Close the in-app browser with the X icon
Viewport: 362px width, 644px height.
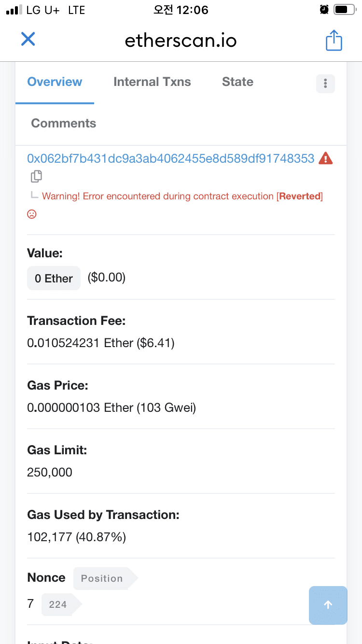pos(28,39)
